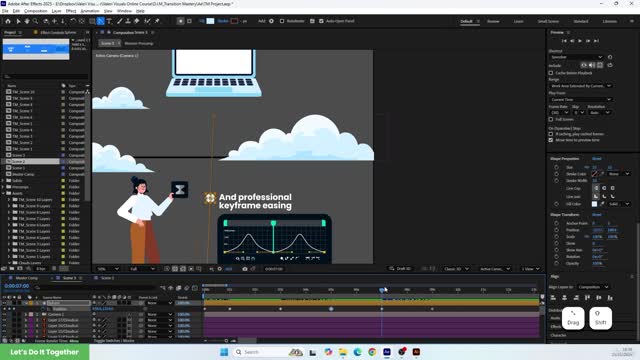Select the Eraser tool
Image resolution: width=640 pixels, height=360 pixels.
137,21
